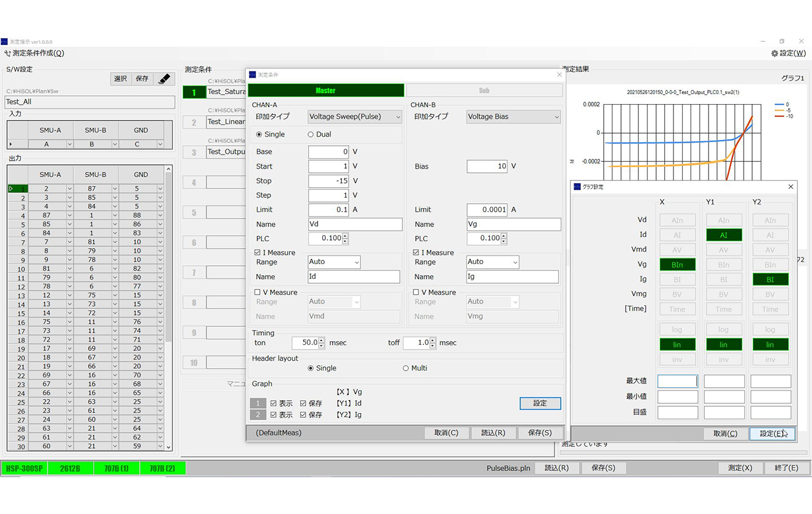
Task: Click the gear 設定(W) at top right
Action: click(789, 54)
